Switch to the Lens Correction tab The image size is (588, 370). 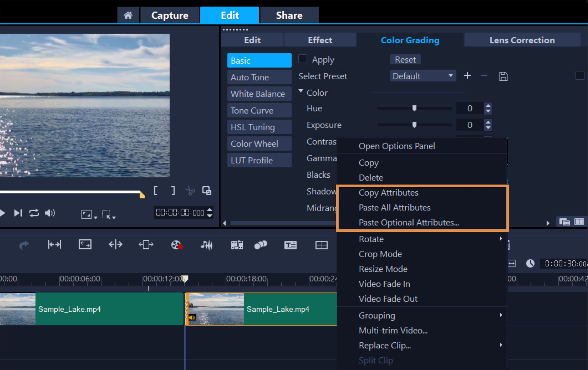(522, 40)
